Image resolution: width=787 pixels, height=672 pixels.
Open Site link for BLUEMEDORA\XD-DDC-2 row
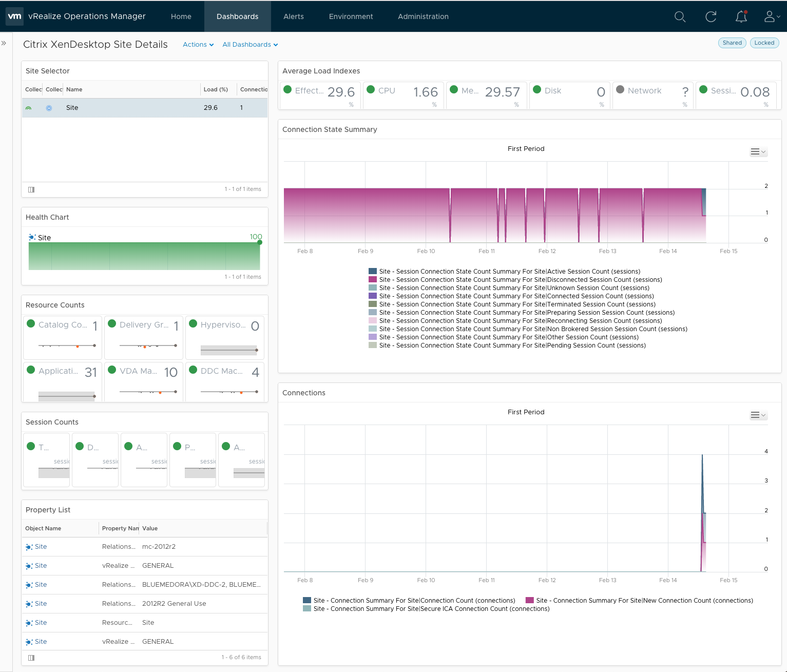point(41,585)
